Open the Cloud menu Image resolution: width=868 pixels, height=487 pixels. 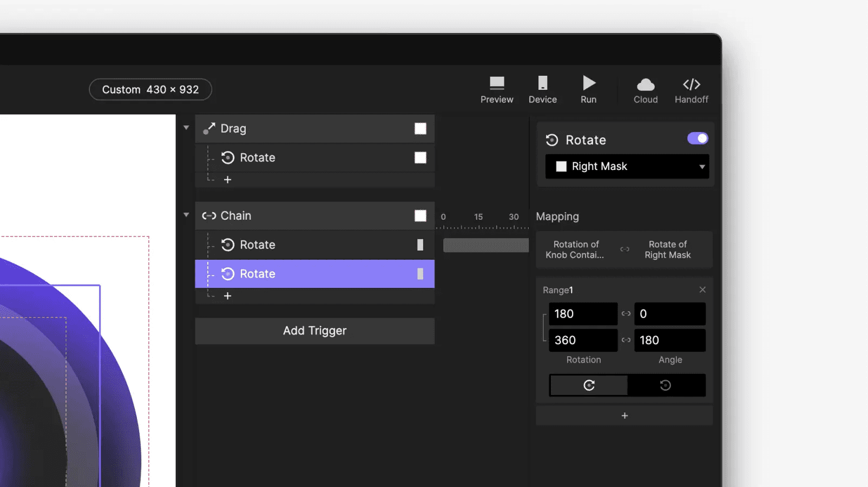tap(646, 90)
